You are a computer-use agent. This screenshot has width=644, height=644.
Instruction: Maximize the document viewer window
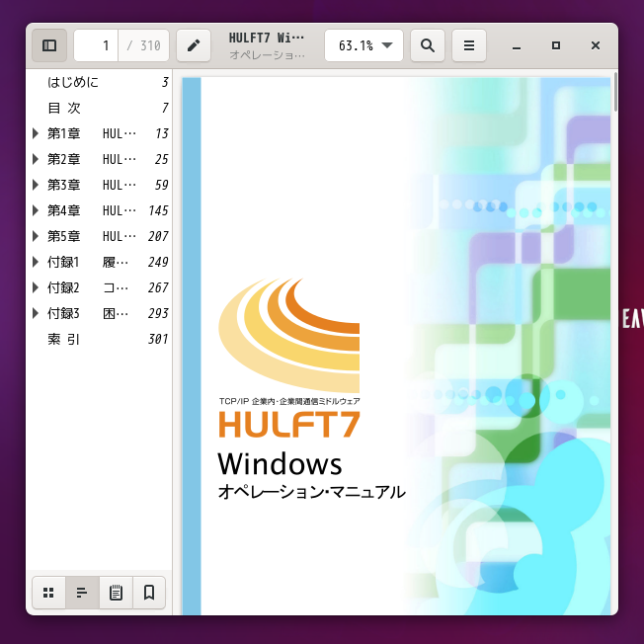coord(556,45)
